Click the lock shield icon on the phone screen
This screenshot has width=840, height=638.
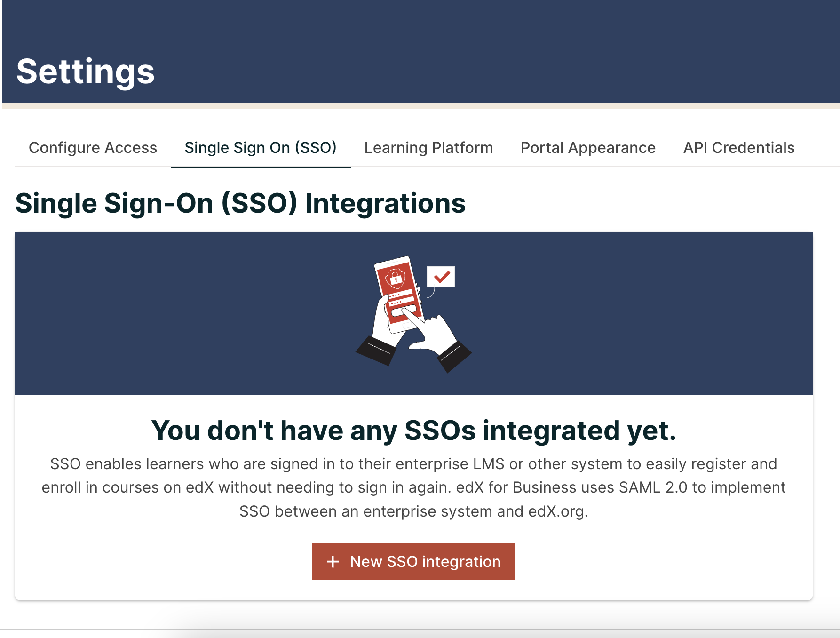[395, 278]
